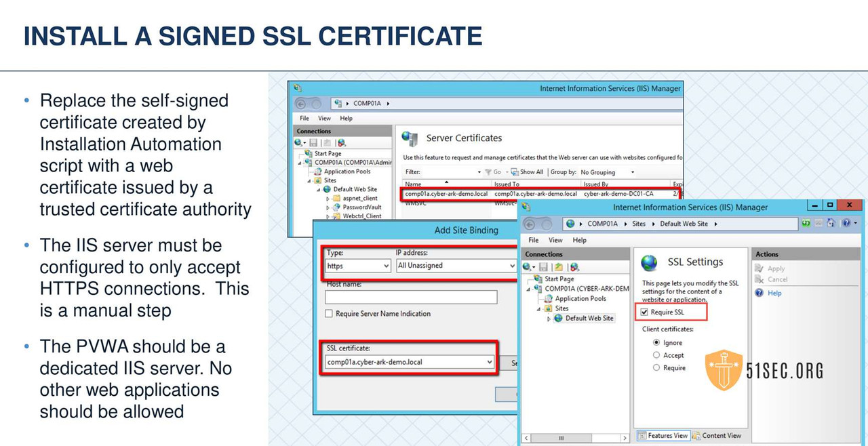
Task: Expand Default Web Site in SSL window tree
Action: pyautogui.click(x=549, y=318)
